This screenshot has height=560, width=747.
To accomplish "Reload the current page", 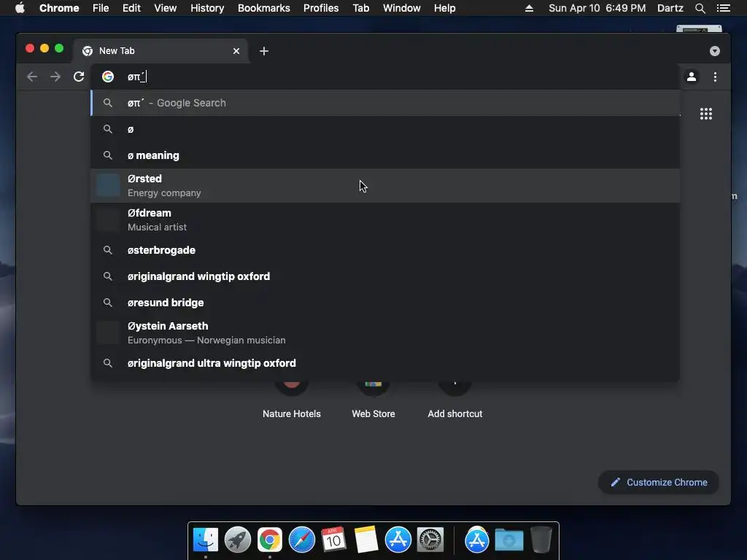I will (79, 77).
